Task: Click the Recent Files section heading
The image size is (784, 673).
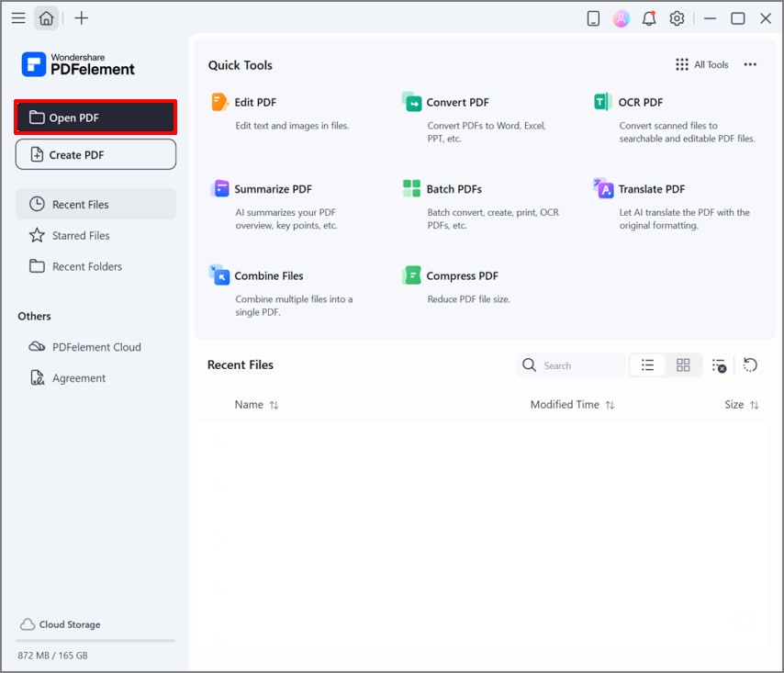Action: point(241,365)
